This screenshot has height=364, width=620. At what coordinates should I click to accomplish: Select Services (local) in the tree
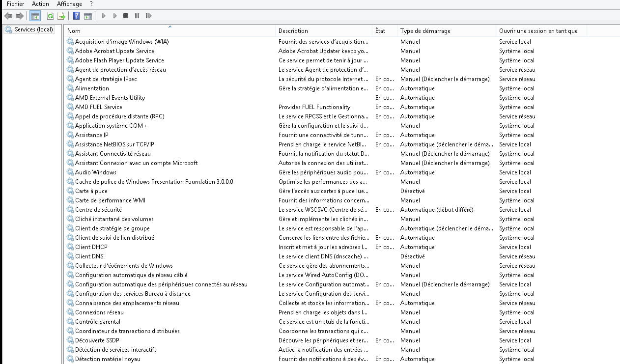tap(33, 29)
